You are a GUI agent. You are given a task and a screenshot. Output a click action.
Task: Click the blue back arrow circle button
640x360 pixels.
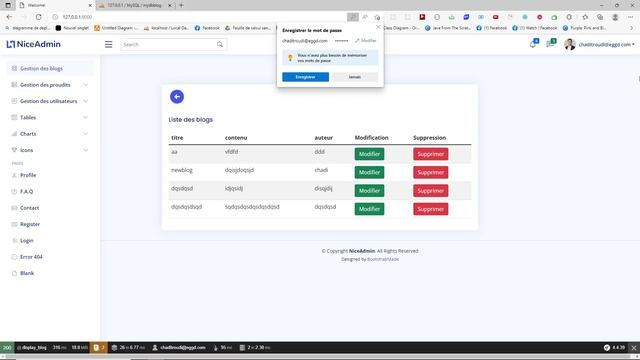click(x=177, y=97)
